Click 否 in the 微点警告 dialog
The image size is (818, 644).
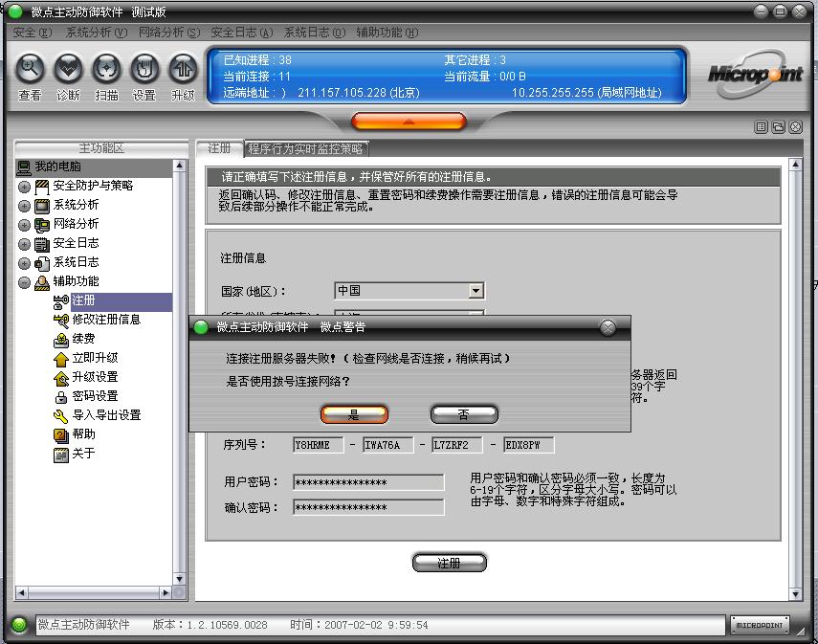(x=464, y=415)
